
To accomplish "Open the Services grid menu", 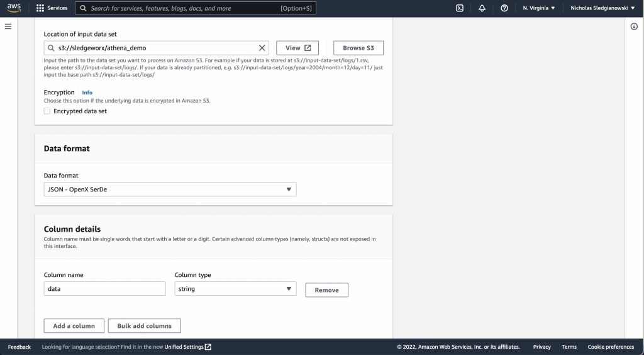I will pos(52,8).
